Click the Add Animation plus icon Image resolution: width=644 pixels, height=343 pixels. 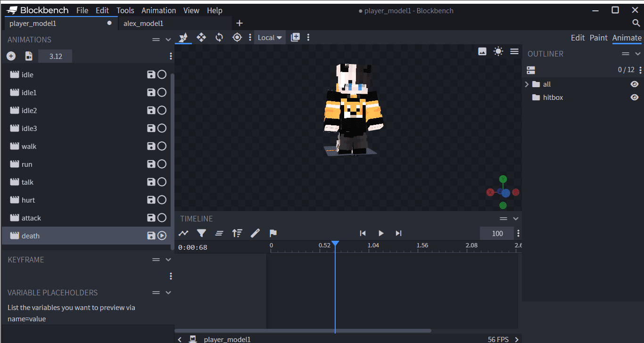pos(11,56)
